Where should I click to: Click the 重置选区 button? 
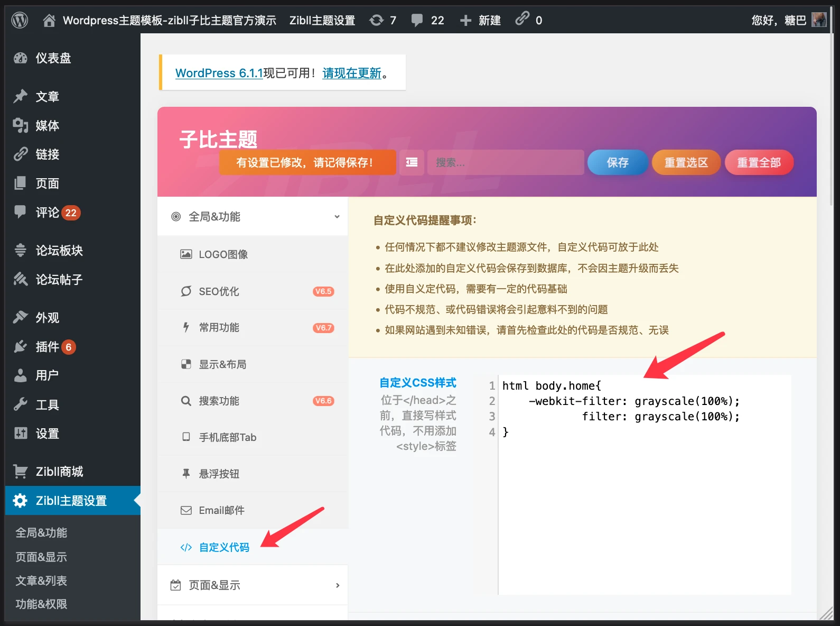pos(686,162)
